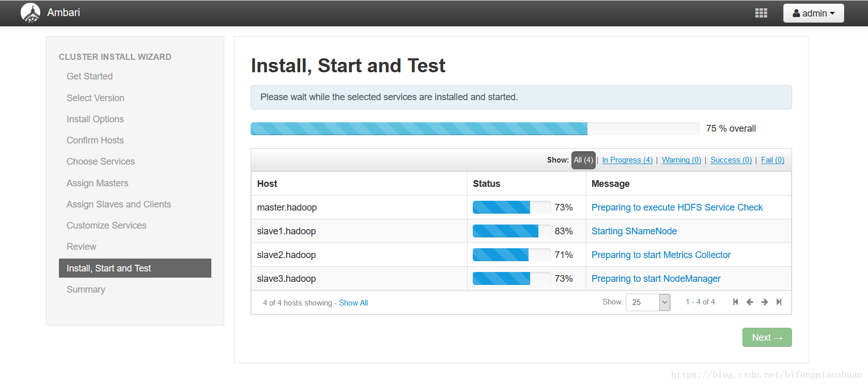Go to Review step
Image resolution: width=868 pixels, height=385 pixels.
pyautogui.click(x=81, y=247)
